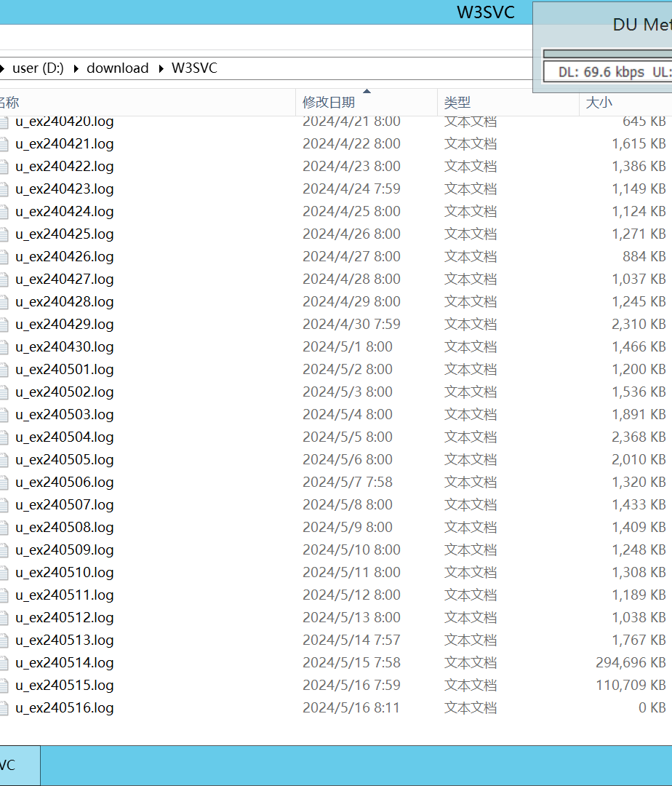Select the u_ex240504.log file name
Viewport: 672px width, 786px height.
(x=65, y=437)
